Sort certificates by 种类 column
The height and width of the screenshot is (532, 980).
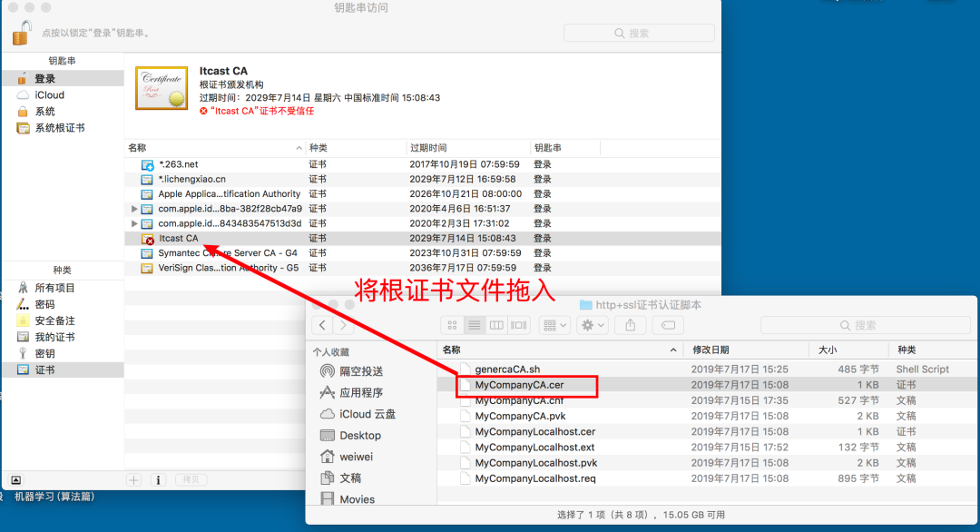pyautogui.click(x=356, y=148)
